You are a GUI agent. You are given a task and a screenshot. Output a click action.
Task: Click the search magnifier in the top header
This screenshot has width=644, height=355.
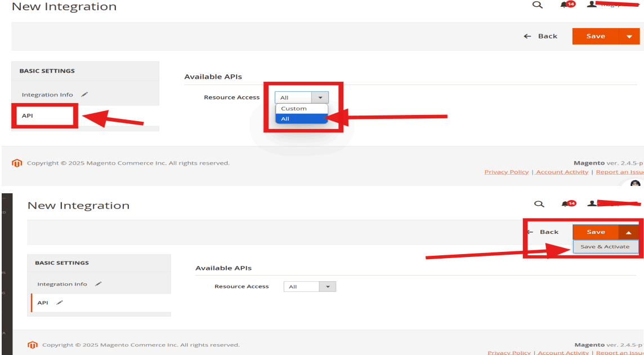pos(537,5)
